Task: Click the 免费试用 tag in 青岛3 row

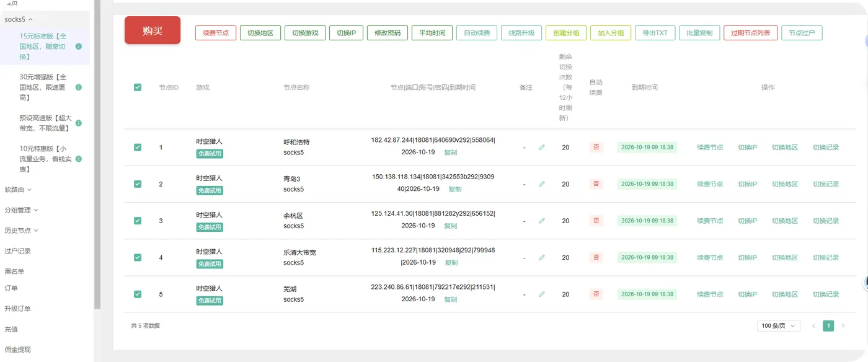Action: point(210,190)
